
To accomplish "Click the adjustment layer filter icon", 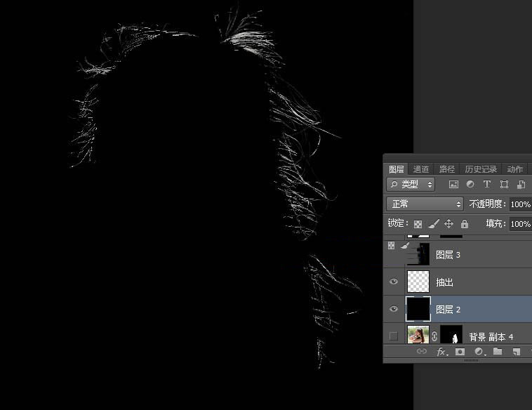I will click(470, 185).
